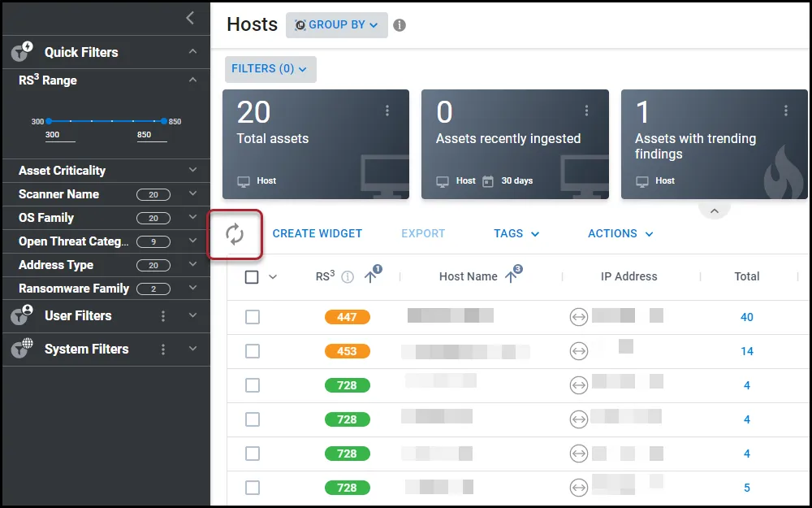Click the calendar icon beside 30 days
This screenshot has width=812, height=508.
(x=488, y=181)
